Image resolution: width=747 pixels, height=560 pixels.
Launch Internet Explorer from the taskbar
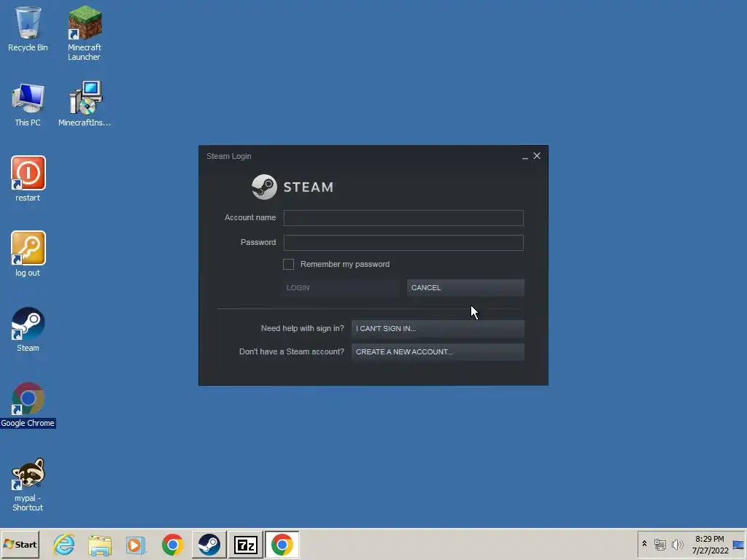(64, 545)
